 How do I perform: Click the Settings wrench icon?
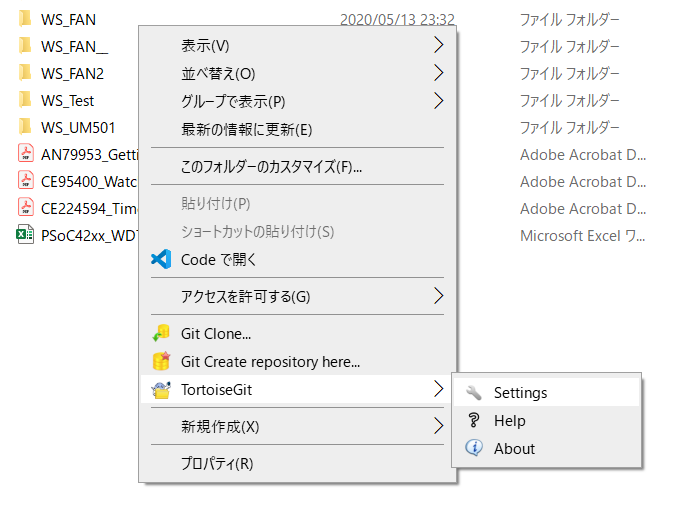click(x=474, y=393)
